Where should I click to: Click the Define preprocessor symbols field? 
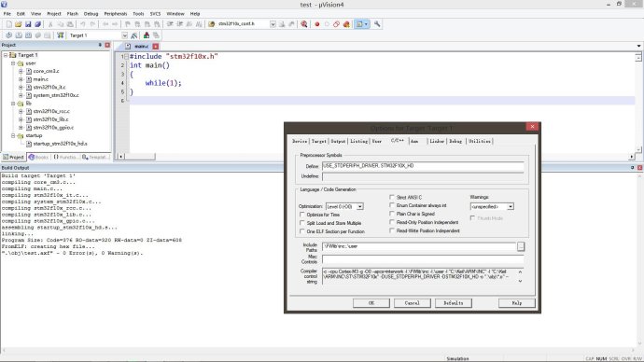coord(423,166)
